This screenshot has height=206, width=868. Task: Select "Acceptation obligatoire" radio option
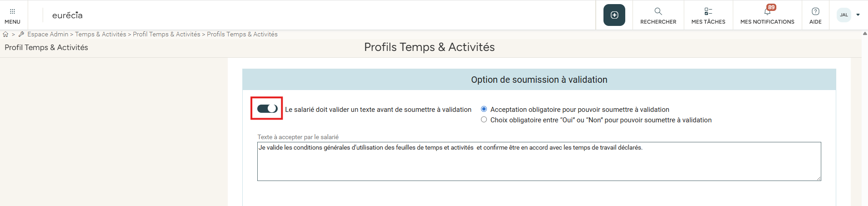point(484,109)
